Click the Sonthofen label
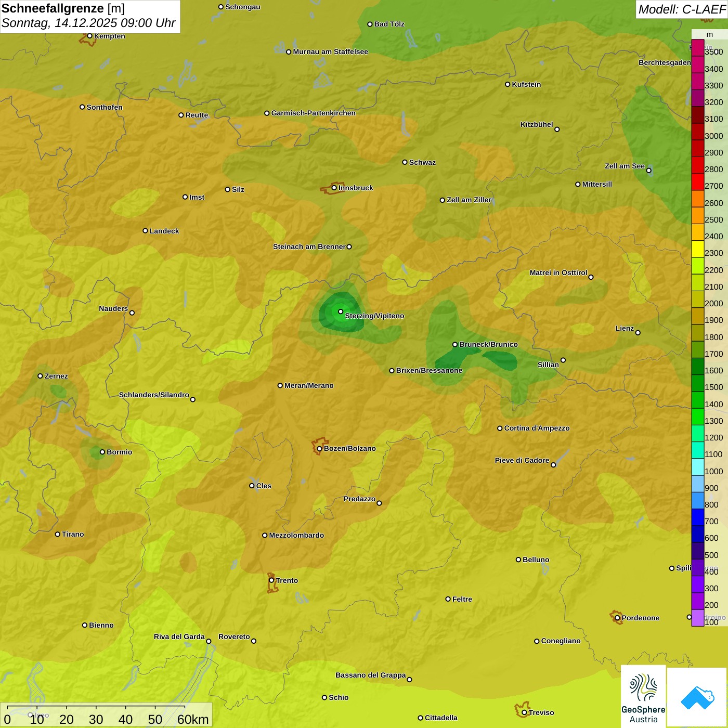728x728 pixels. pyautogui.click(x=105, y=107)
